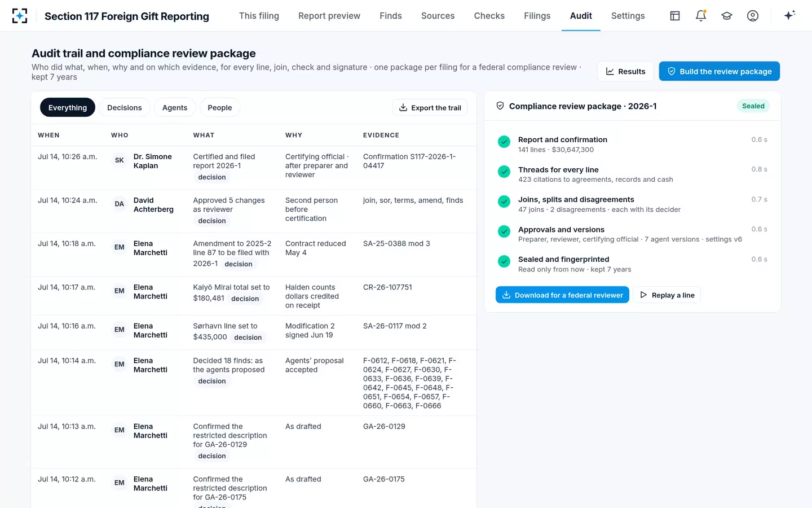Open the Settings tab
The image size is (812, 508).
coord(628,16)
